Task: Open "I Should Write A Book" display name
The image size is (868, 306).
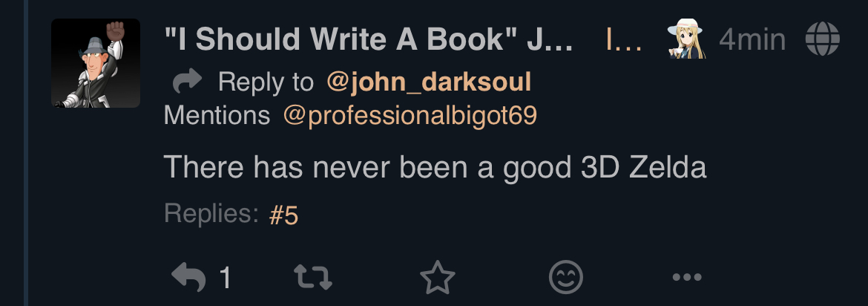Action: pos(368,39)
